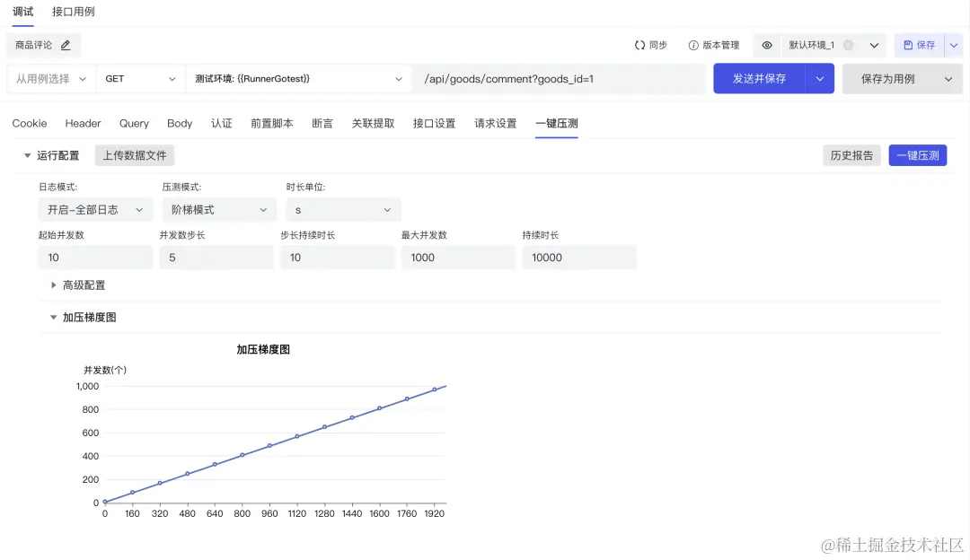The image size is (970, 560).
Task: Start the test with 一键压测 button
Action: coord(918,154)
